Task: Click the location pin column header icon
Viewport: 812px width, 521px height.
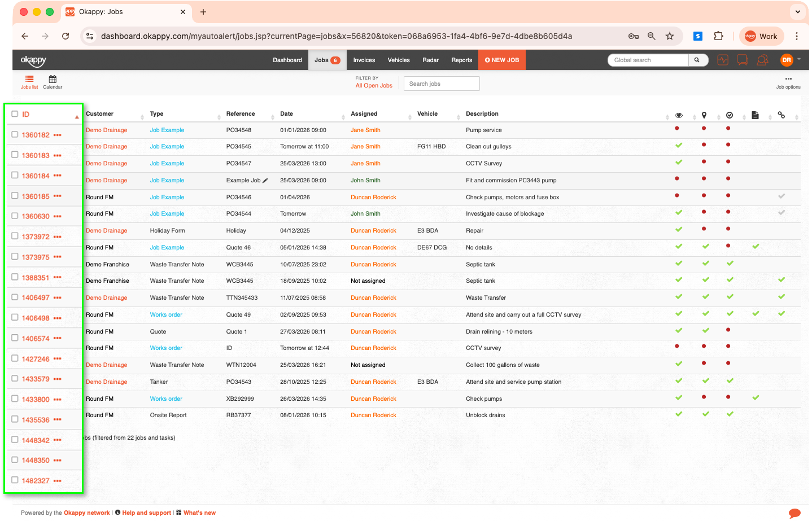Action: (704, 115)
